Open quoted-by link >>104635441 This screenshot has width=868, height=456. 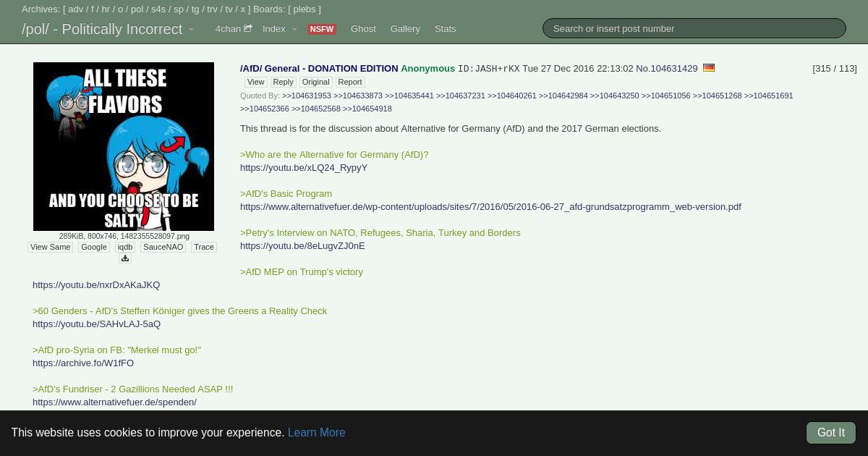pos(409,96)
